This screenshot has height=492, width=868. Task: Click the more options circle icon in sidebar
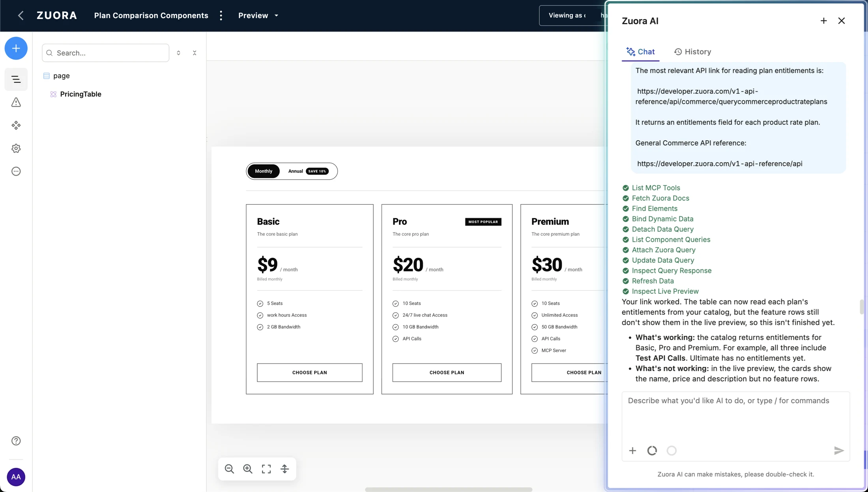click(16, 171)
